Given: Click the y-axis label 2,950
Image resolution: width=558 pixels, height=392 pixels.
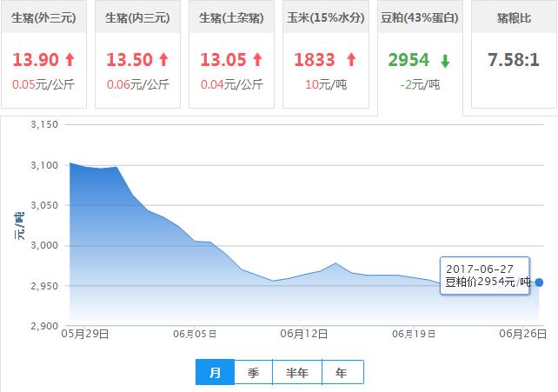Looking at the screenshot, I should pos(44,286).
